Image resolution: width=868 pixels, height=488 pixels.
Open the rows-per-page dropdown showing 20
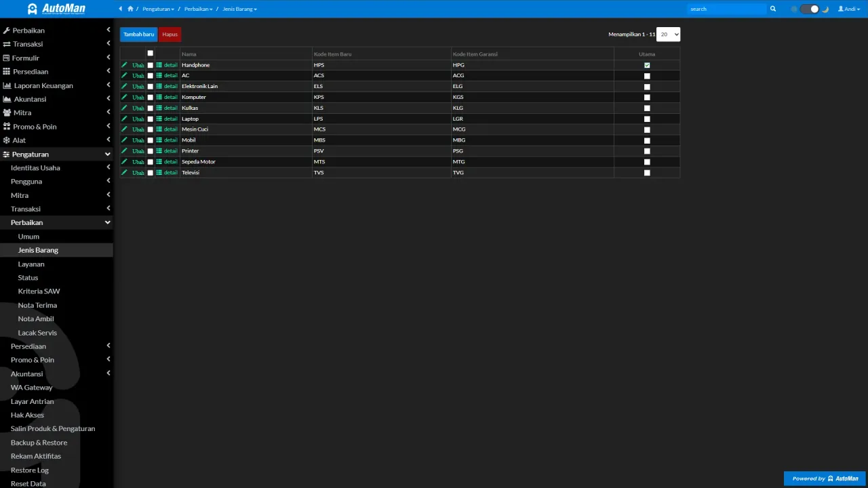point(668,34)
